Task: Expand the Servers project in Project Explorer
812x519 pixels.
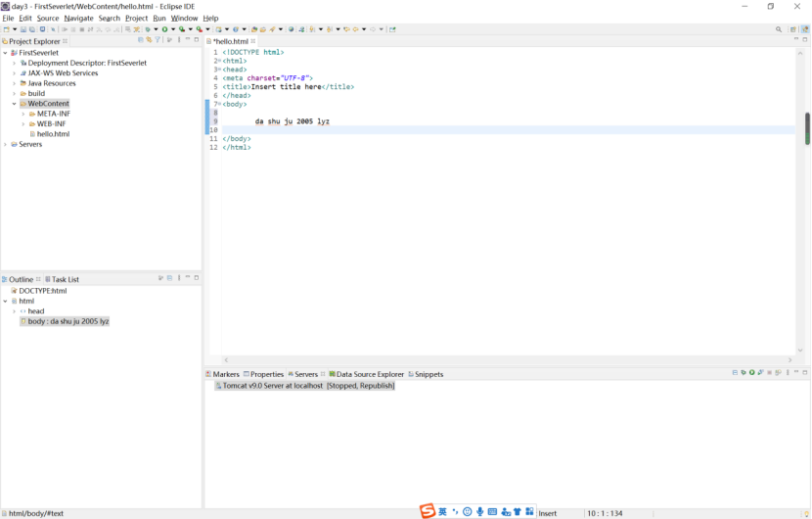Action: pyautogui.click(x=5, y=144)
